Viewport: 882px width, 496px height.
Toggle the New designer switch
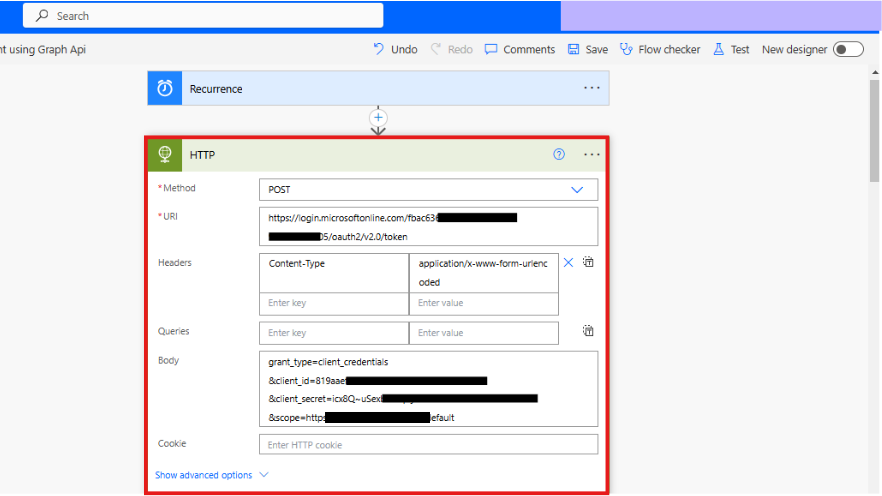pyautogui.click(x=848, y=49)
